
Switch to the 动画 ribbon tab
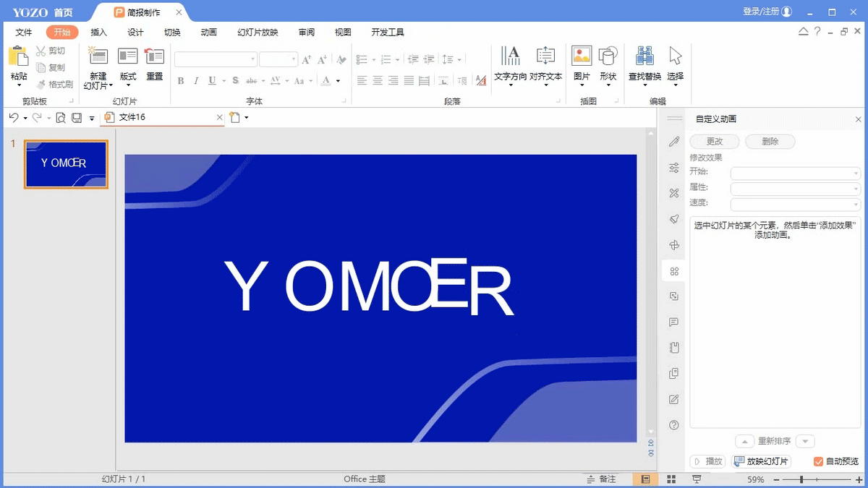[x=209, y=33]
